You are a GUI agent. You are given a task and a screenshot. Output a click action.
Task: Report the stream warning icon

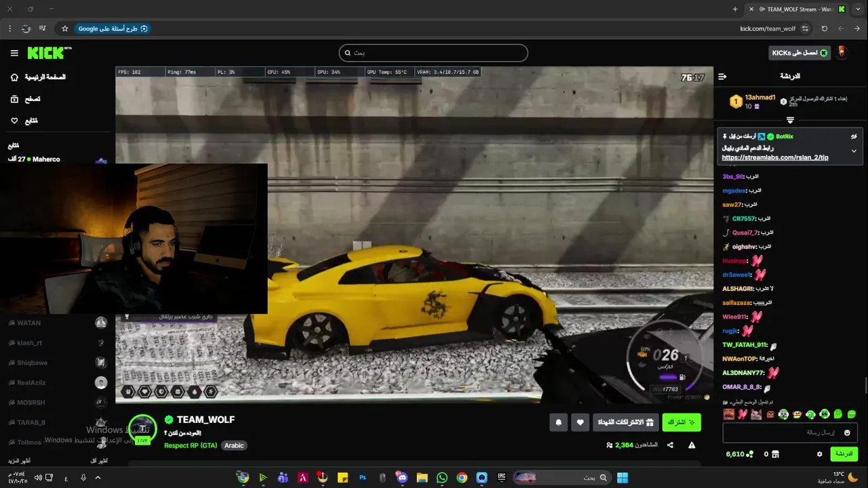click(x=692, y=445)
